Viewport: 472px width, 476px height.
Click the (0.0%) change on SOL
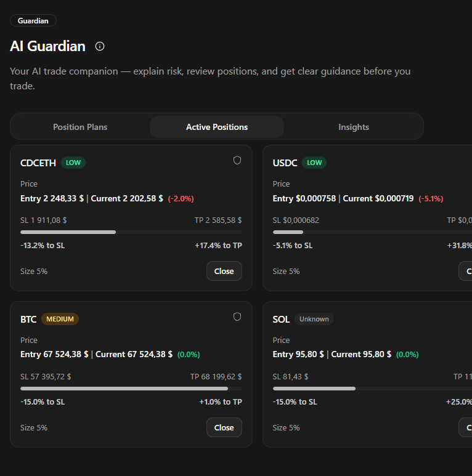(407, 355)
